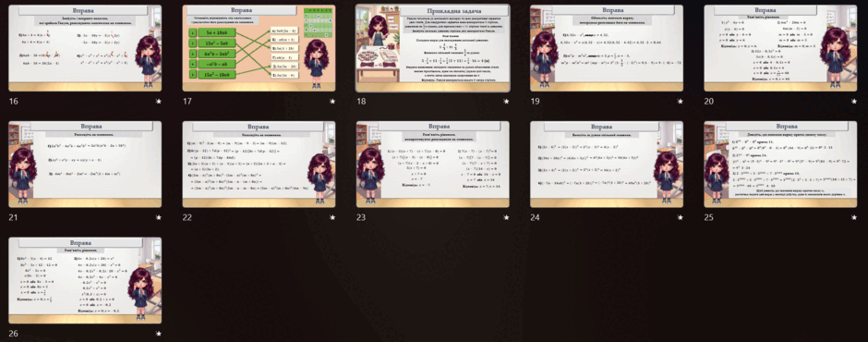
Task: Click slide number 21 label
Action: 13,218
